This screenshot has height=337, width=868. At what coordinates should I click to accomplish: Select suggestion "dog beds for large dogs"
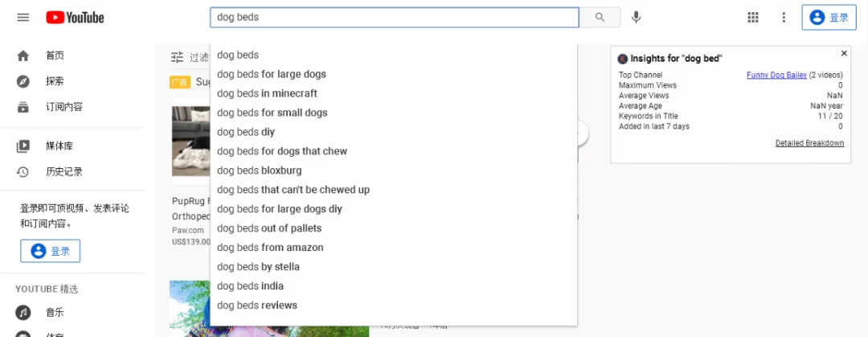[x=272, y=74]
